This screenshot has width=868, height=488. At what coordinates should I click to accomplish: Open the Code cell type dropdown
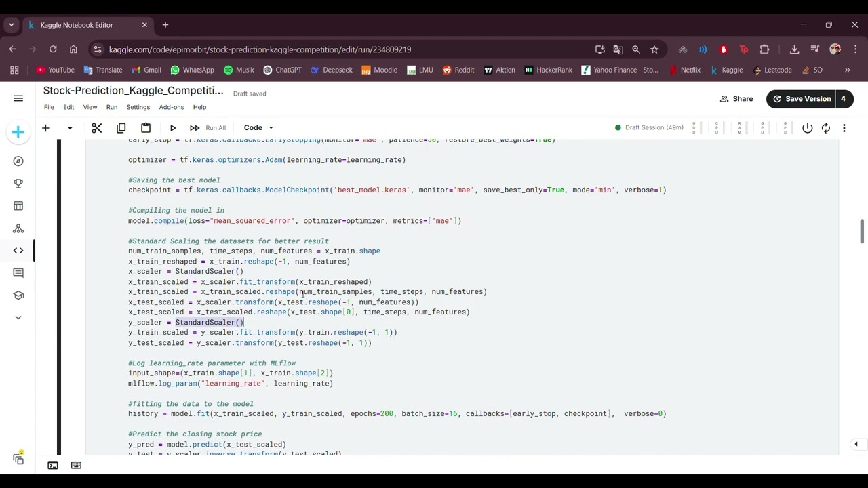coord(258,128)
